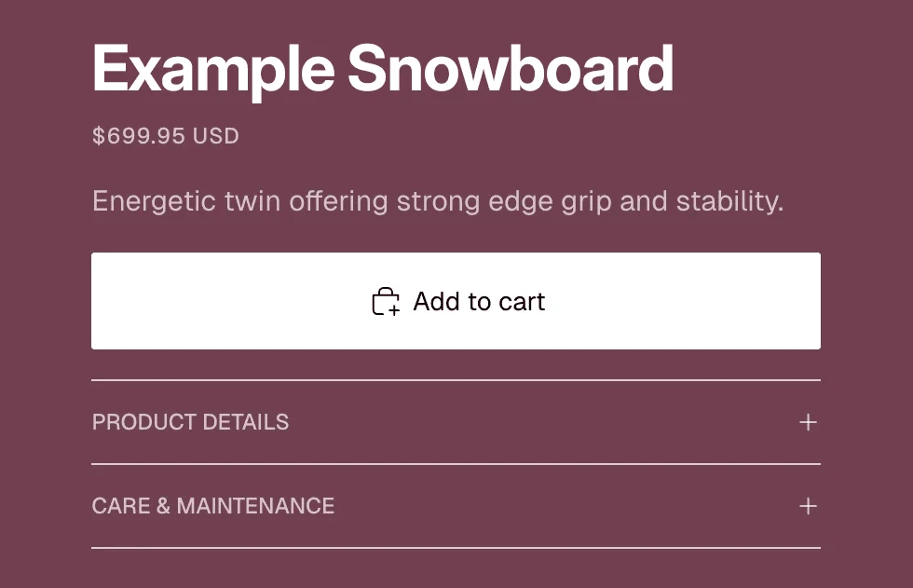Click the plus icon beside Product Details
The height and width of the screenshot is (588, 913).
808,422
